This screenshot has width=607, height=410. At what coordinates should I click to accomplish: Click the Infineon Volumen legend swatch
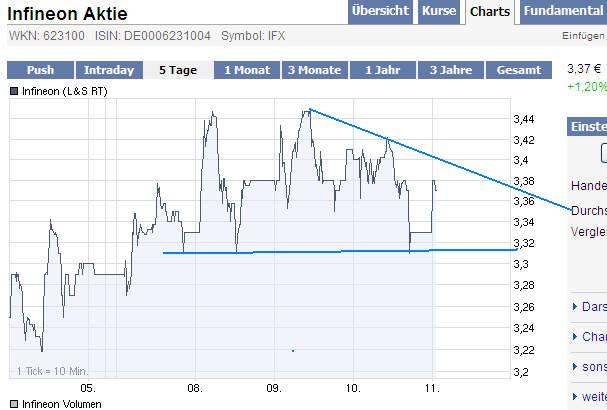click(x=13, y=404)
